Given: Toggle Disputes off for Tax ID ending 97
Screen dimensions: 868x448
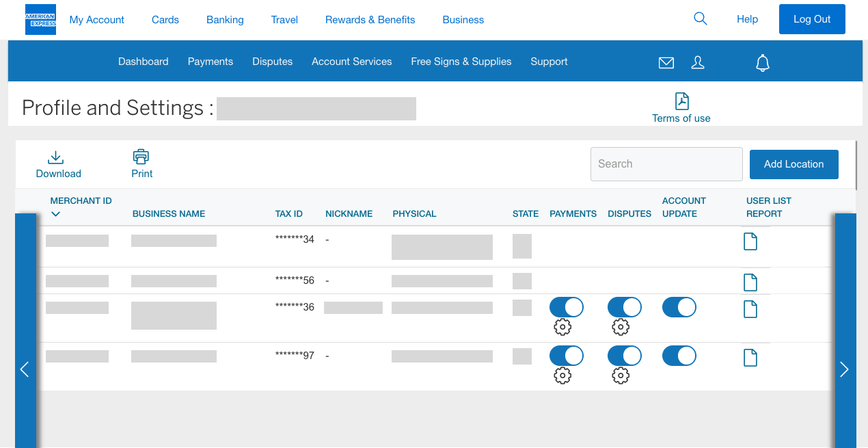Looking at the screenshot, I should (x=624, y=356).
